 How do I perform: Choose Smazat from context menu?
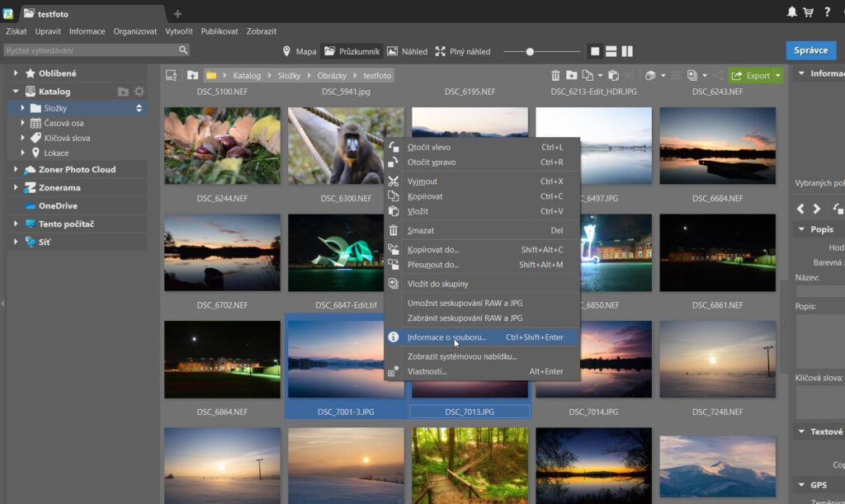coord(482,230)
